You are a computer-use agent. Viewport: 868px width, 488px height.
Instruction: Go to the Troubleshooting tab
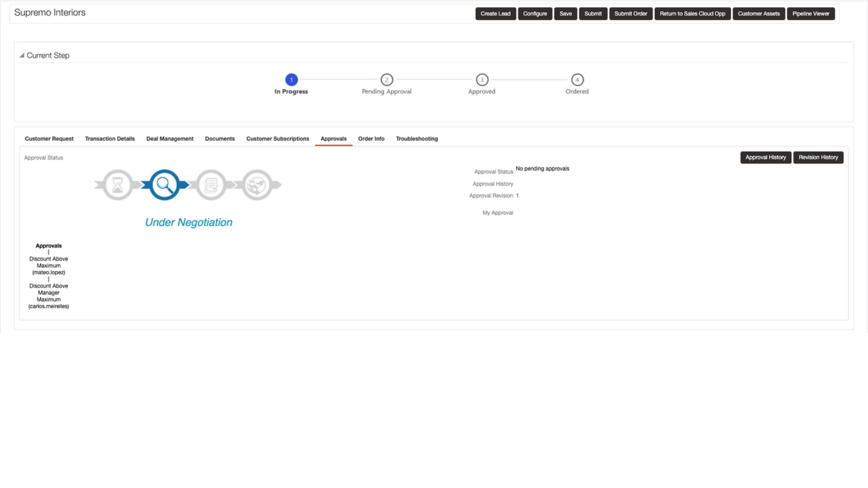tap(417, 139)
